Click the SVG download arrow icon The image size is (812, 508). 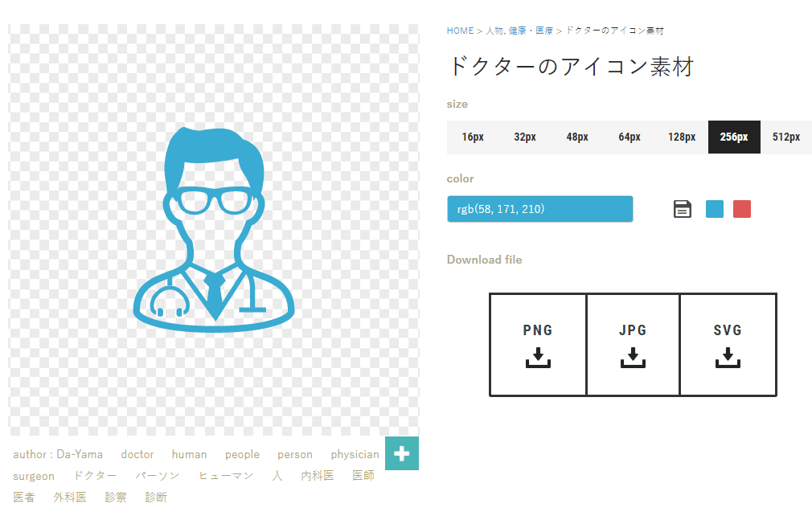click(x=728, y=358)
